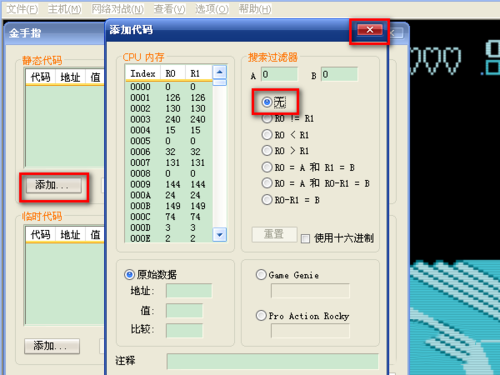500x375 pixels.
Task: Click 值 header in 静态代码 list
Action: tap(95, 77)
